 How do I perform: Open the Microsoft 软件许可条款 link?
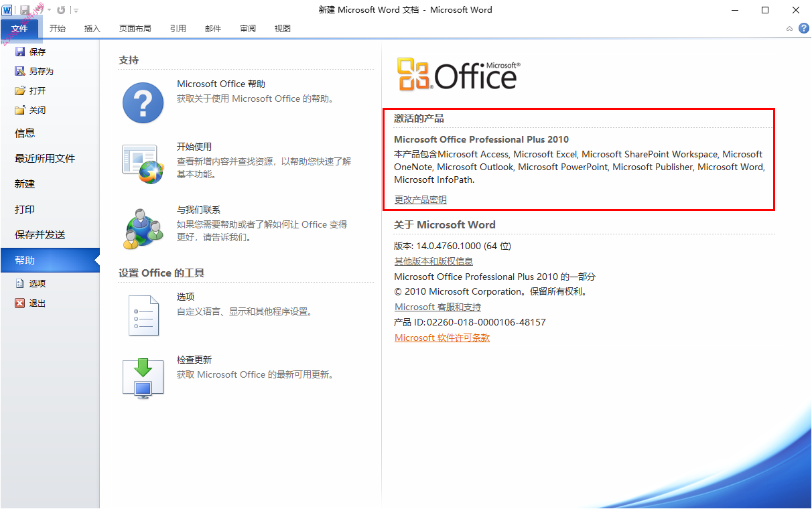coord(442,338)
